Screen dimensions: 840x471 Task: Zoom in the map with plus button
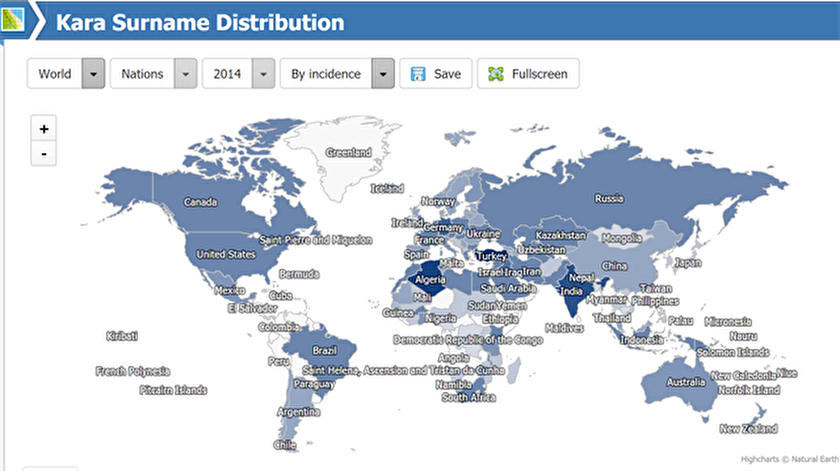click(x=44, y=129)
